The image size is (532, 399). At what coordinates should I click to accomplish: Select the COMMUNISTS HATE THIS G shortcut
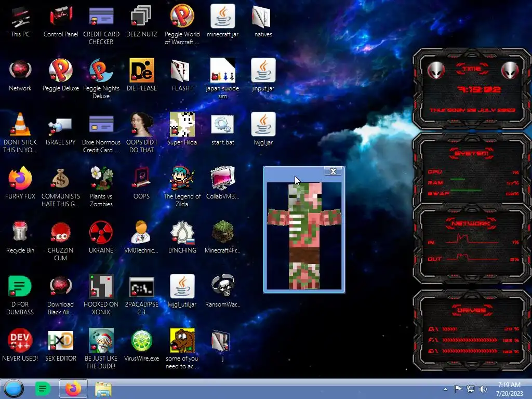pyautogui.click(x=61, y=187)
